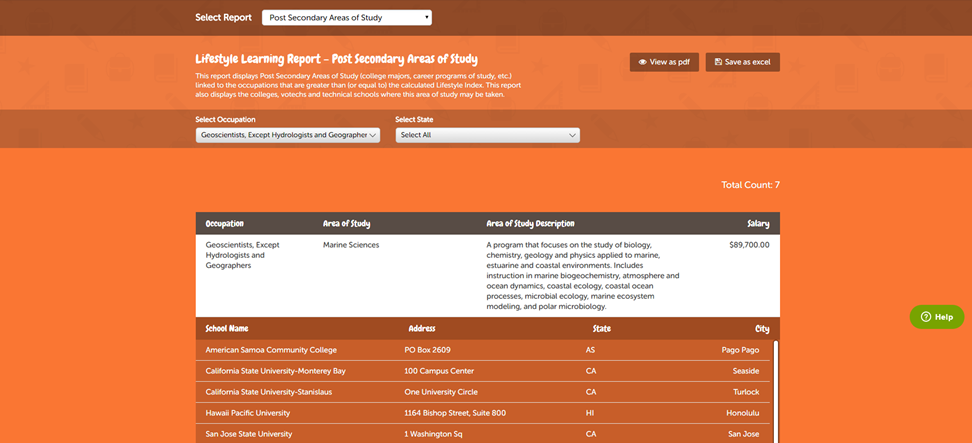972x443 pixels.
Task: Click the eye icon on View as pdf
Action: point(642,62)
